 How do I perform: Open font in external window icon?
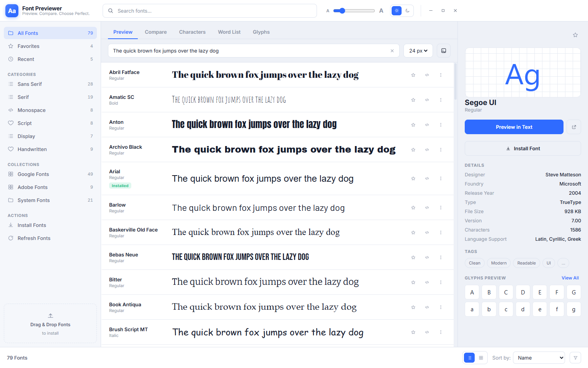point(574,127)
